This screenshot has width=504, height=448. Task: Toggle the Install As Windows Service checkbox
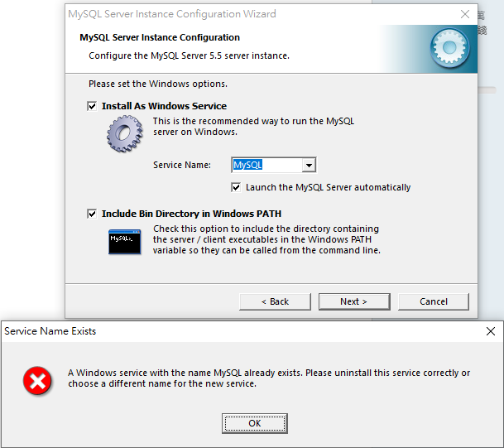click(x=92, y=106)
